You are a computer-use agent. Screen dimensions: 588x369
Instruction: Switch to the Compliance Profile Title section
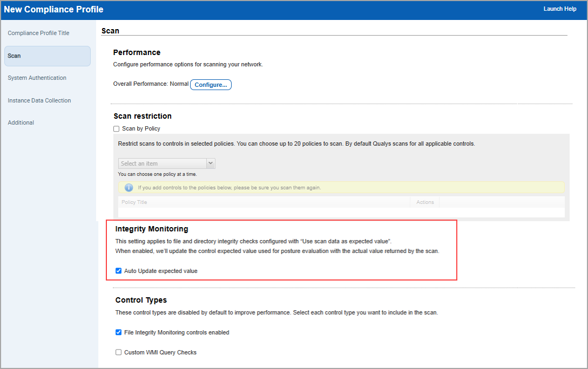coord(38,33)
